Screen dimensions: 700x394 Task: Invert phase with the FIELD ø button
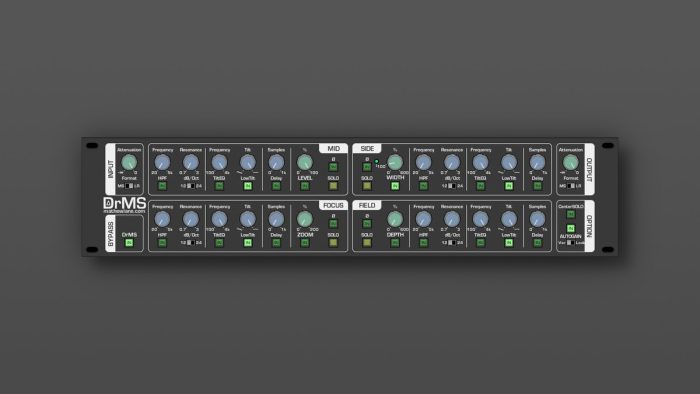point(367,224)
